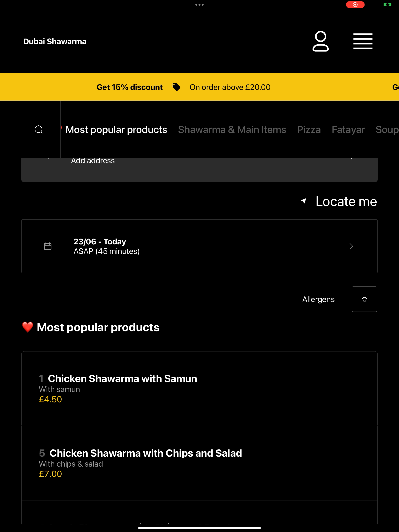Tap the red recording indicator
This screenshot has height=532, width=399.
355,4
